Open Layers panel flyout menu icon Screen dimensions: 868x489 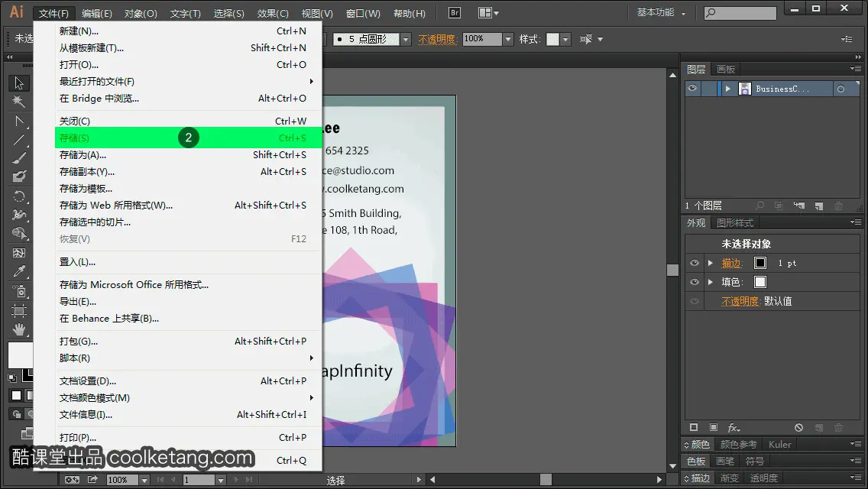coord(855,69)
